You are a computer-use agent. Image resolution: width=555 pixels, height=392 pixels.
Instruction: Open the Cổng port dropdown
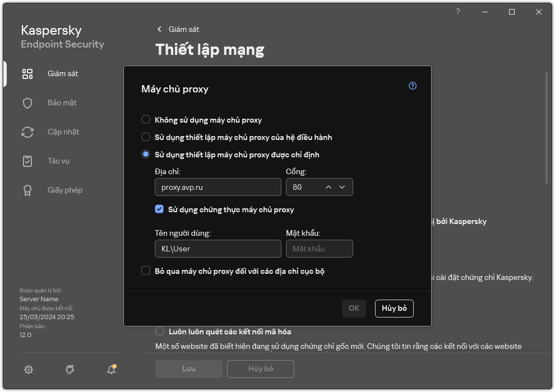342,187
